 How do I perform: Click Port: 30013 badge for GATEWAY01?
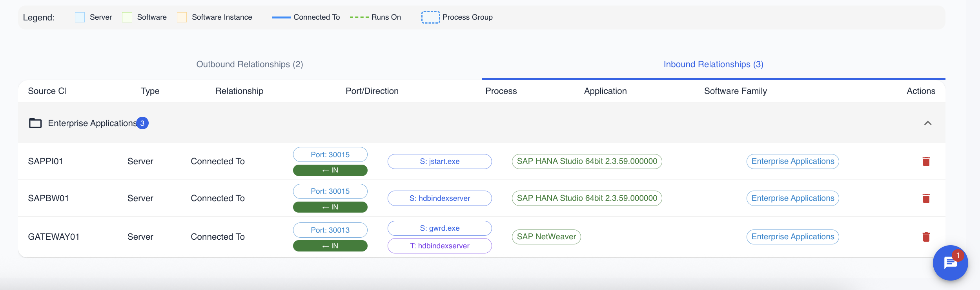tap(330, 230)
